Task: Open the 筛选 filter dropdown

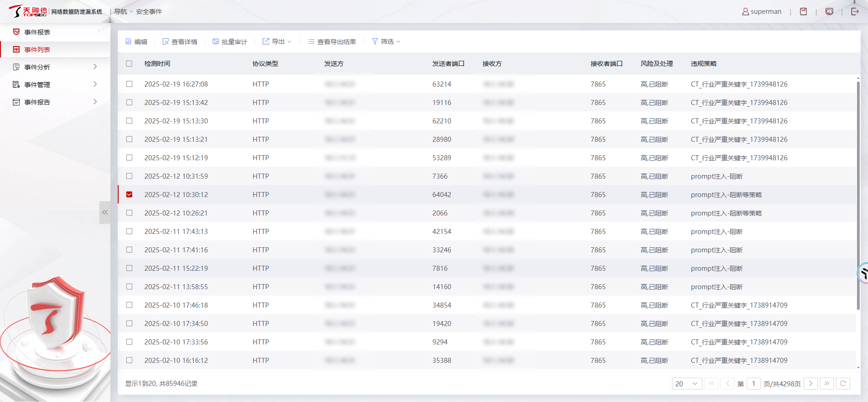Action: coord(386,41)
